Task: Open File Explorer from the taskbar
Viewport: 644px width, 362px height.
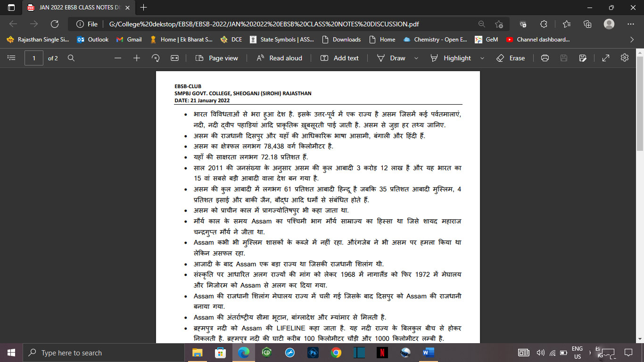Action: pos(198,353)
